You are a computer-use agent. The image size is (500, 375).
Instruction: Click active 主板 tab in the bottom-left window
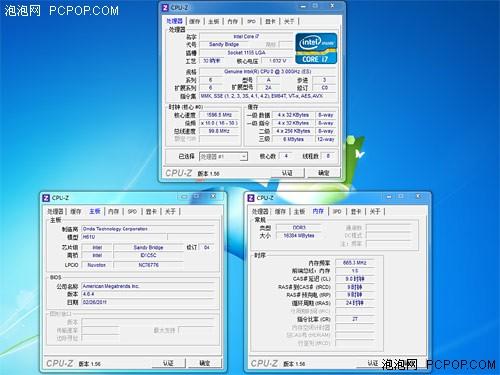[95, 211]
